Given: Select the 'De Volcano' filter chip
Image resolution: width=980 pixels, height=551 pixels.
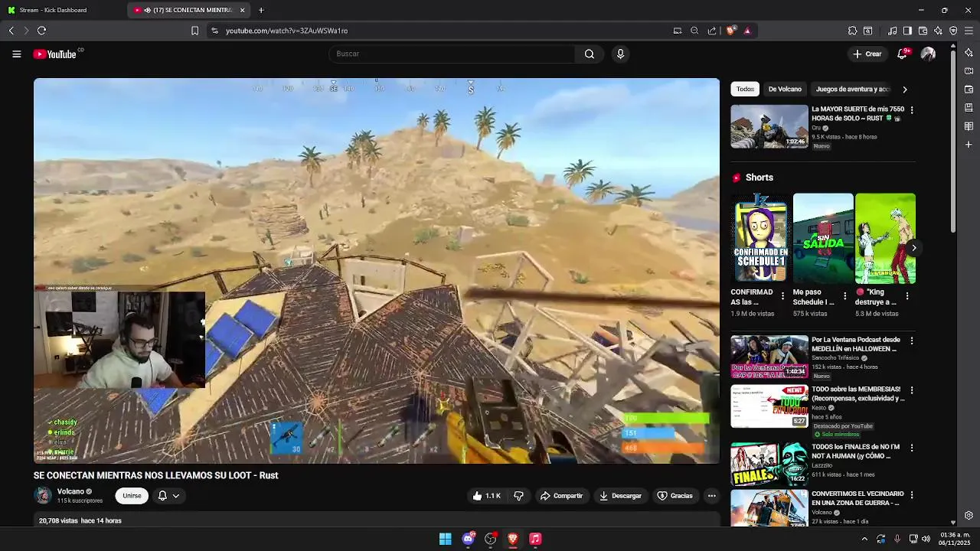Looking at the screenshot, I should pos(785,90).
